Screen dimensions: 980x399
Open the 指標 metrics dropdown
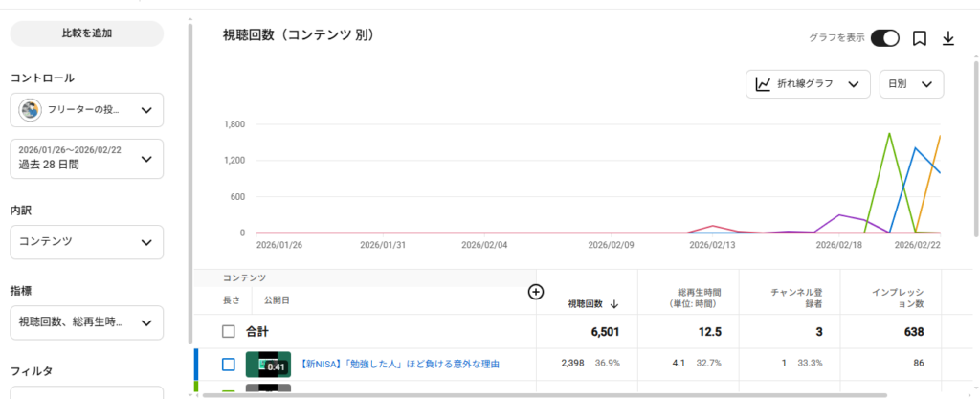click(x=86, y=322)
